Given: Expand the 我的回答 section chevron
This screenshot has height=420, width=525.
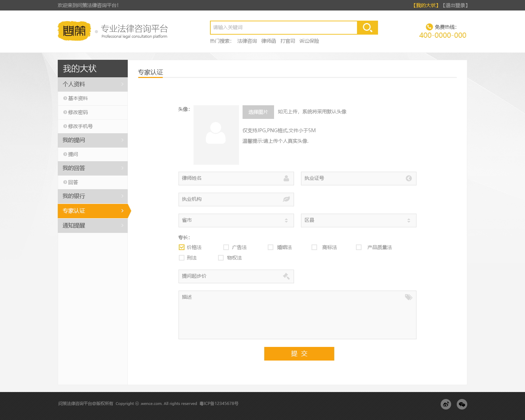Looking at the screenshot, I should click(x=122, y=168).
